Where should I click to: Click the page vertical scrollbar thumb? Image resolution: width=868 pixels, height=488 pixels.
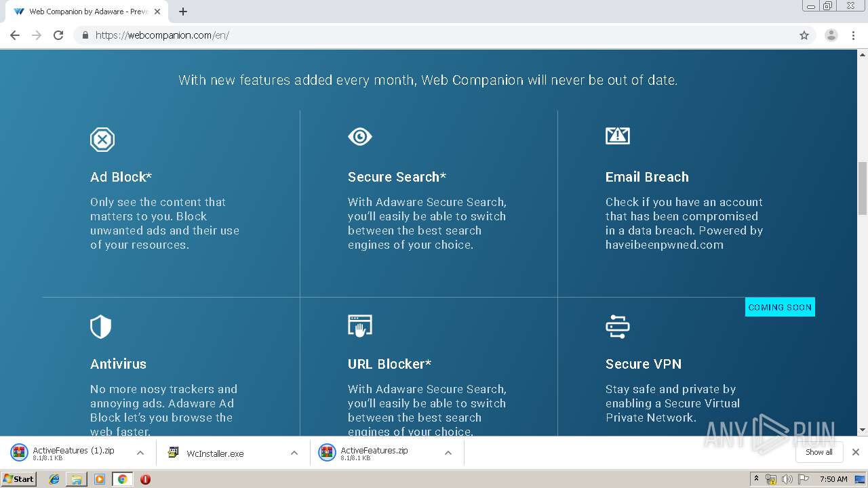863,188
